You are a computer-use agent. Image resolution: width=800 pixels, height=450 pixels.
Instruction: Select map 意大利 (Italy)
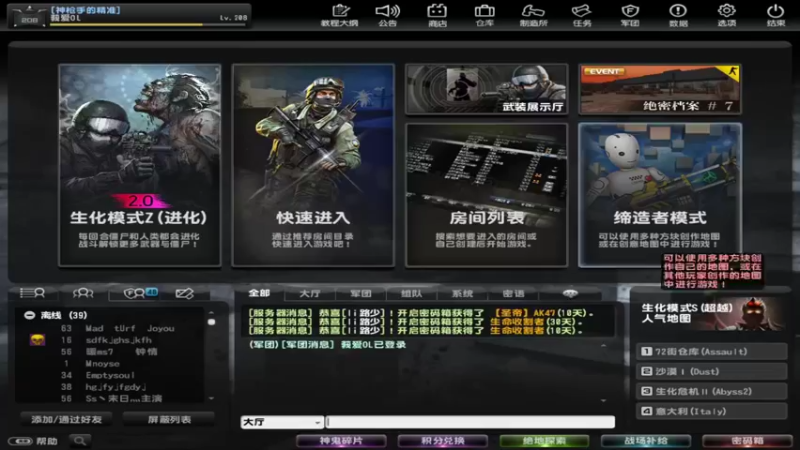(x=711, y=411)
